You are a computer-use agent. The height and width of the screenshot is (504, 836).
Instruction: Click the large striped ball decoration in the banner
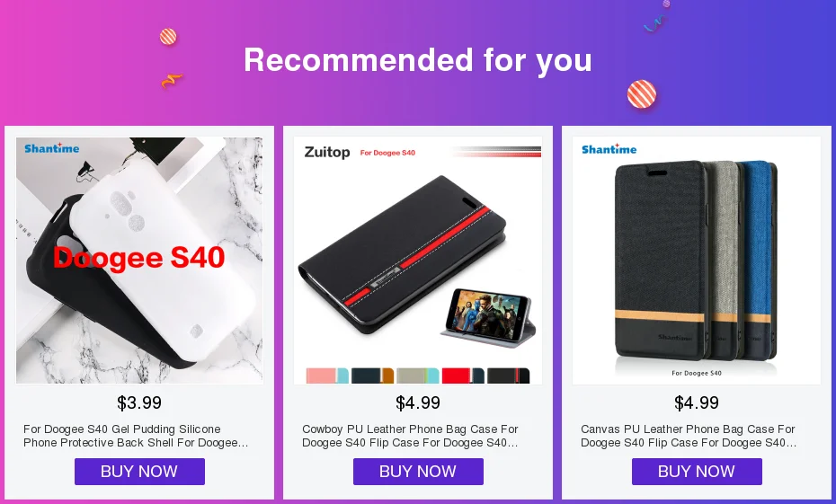[642, 94]
